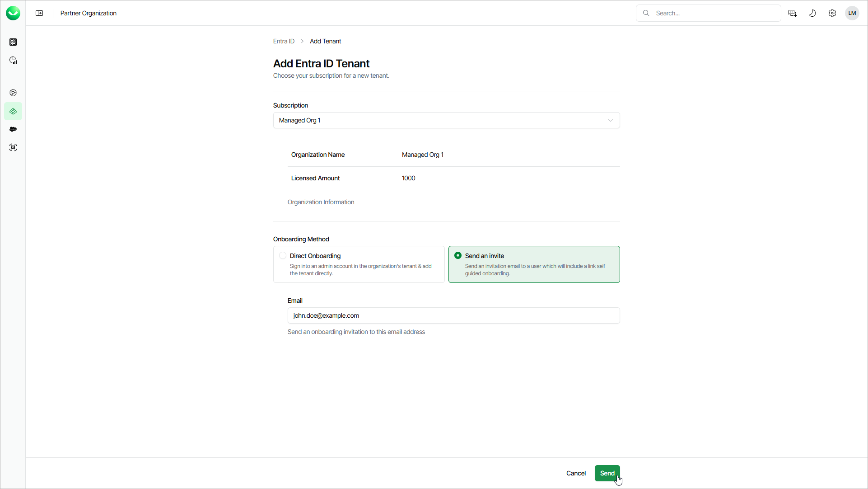This screenshot has width=868, height=489.
Task: Click the scan frame icon in sidebar
Action: point(13,147)
